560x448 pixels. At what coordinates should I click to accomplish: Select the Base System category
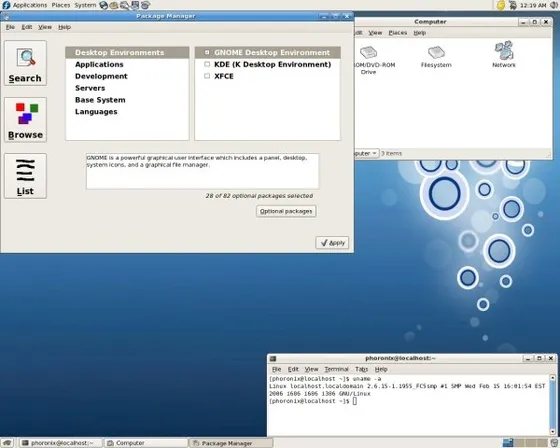click(127, 100)
